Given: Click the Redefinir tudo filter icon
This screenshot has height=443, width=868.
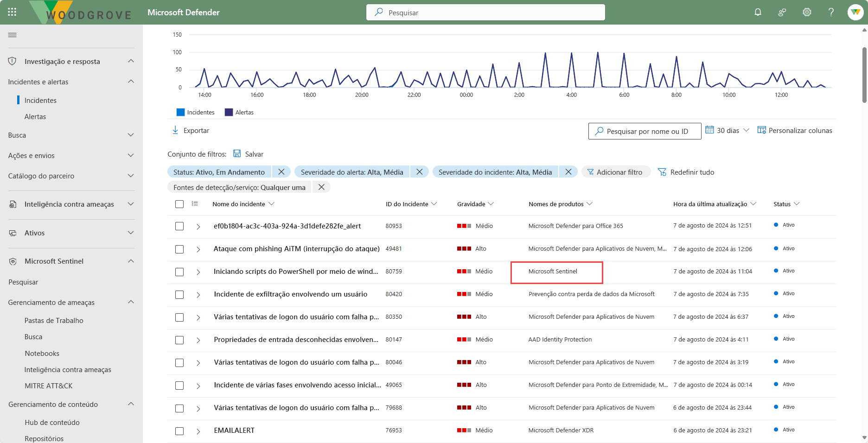Looking at the screenshot, I should pos(662,172).
